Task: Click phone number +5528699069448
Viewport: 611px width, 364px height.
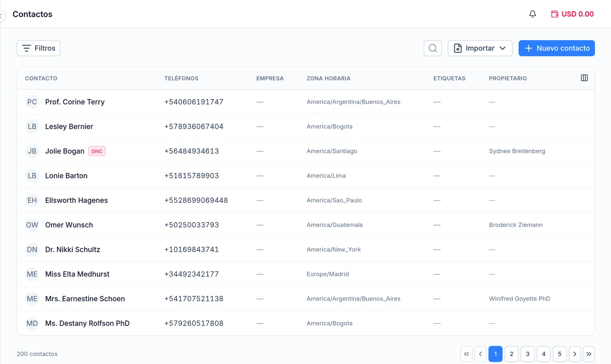Action: 196,200
